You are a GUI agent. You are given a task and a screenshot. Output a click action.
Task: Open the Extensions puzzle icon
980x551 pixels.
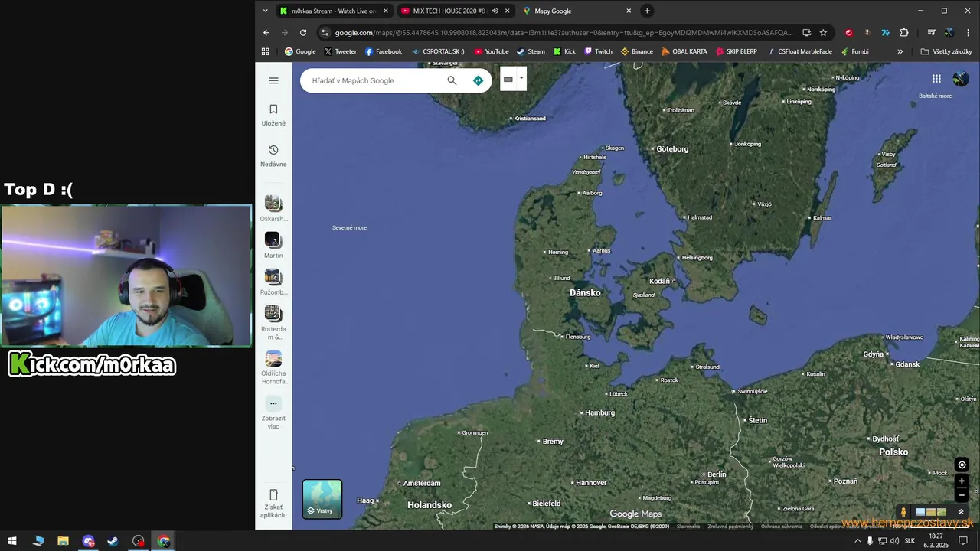[904, 32]
